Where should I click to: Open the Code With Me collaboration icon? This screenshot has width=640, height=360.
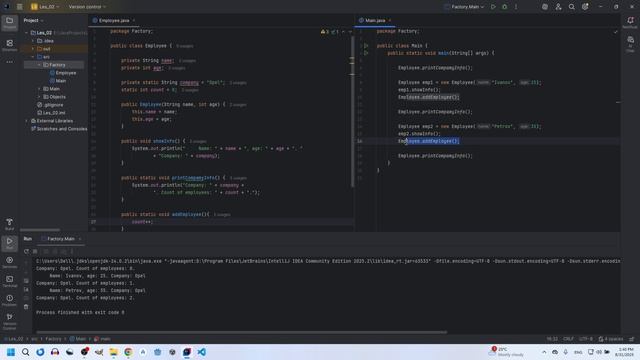pyautogui.click(x=558, y=7)
